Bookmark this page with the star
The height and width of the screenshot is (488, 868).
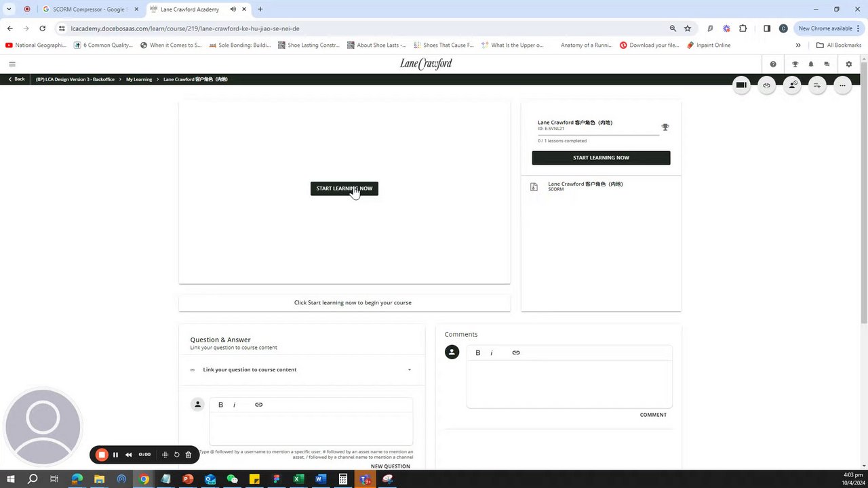[688, 28]
